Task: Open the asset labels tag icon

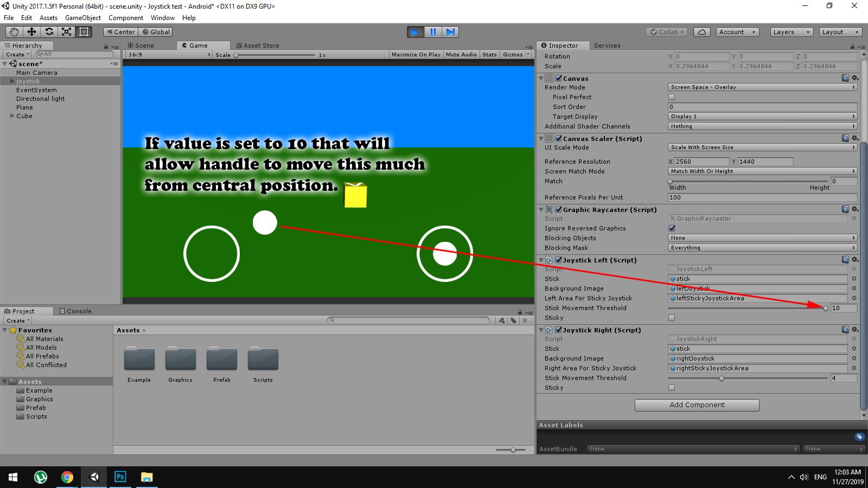Action: (x=859, y=436)
